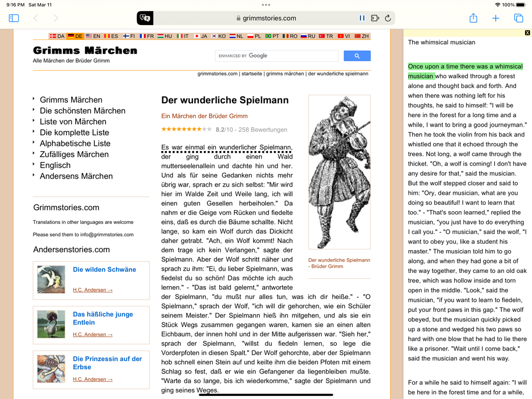
Task: Tap the ugly duckling thumbnail
Action: [x=51, y=324]
